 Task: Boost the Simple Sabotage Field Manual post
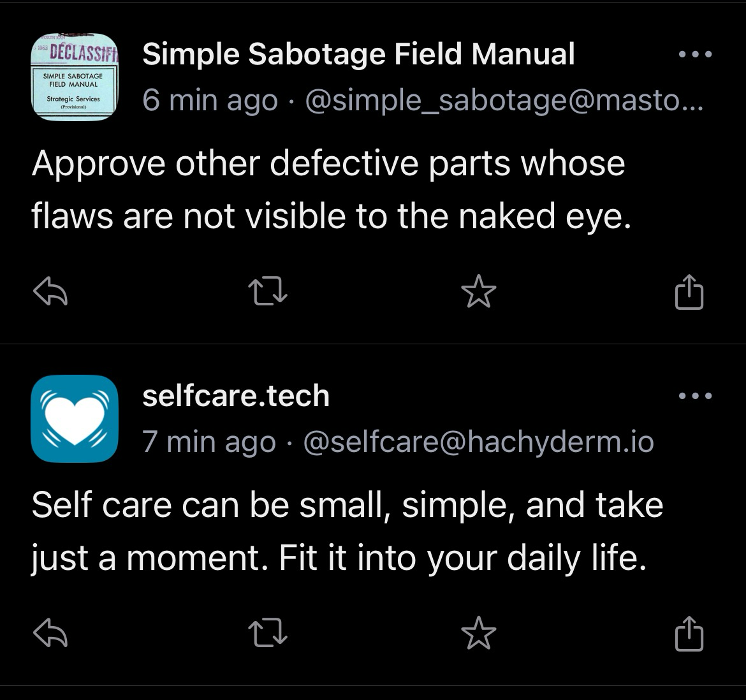point(268,291)
